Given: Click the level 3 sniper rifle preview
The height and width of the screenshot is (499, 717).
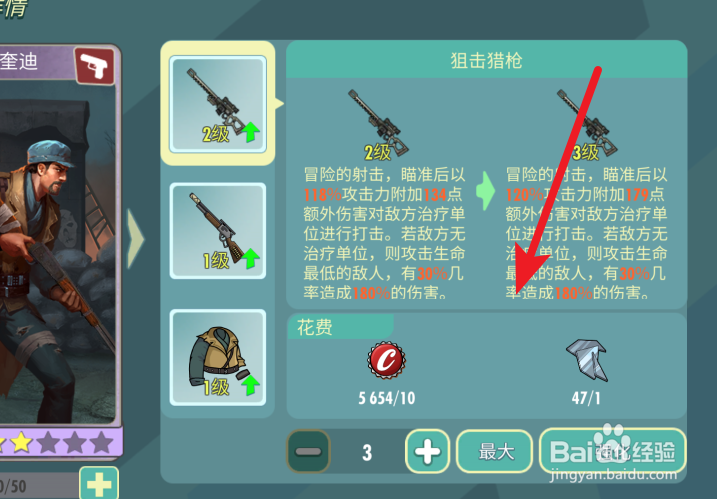Looking at the screenshot, I should 587,124.
